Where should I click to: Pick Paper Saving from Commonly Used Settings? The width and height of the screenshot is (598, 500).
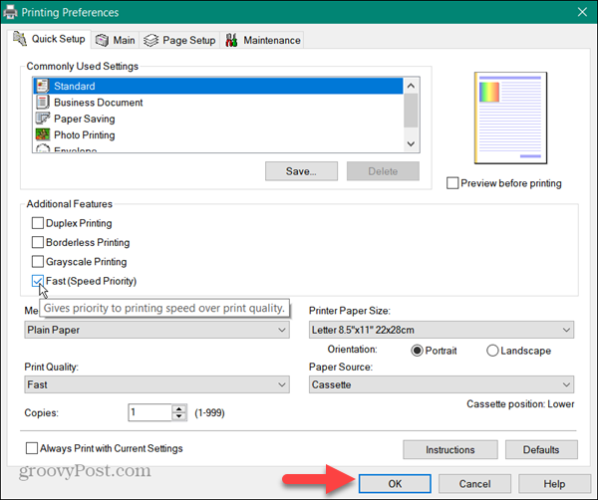click(219, 119)
